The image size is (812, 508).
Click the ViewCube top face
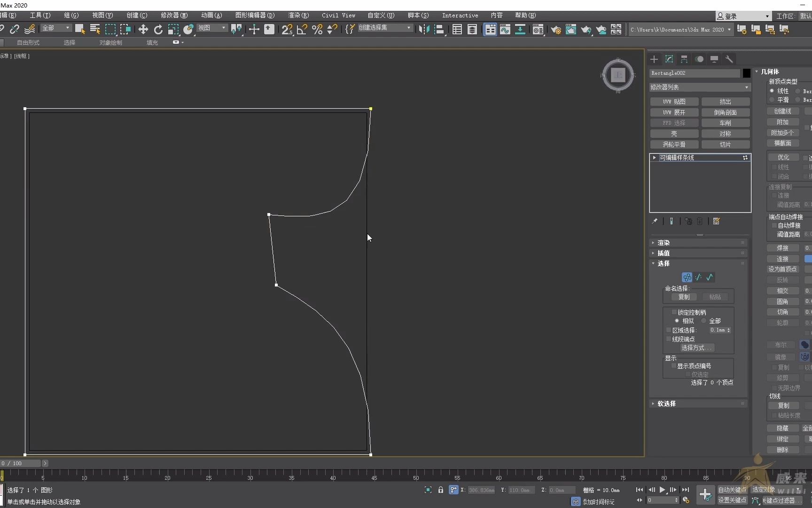click(618, 74)
